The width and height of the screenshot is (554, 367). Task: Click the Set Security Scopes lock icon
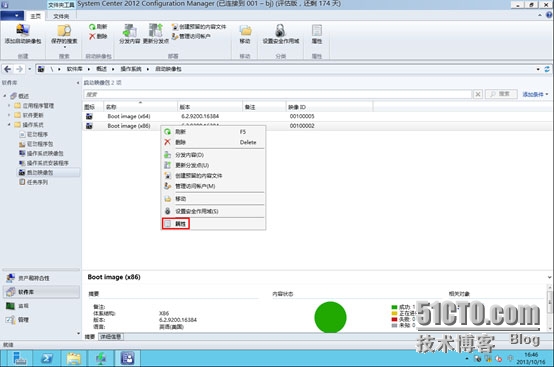pyautogui.click(x=280, y=30)
